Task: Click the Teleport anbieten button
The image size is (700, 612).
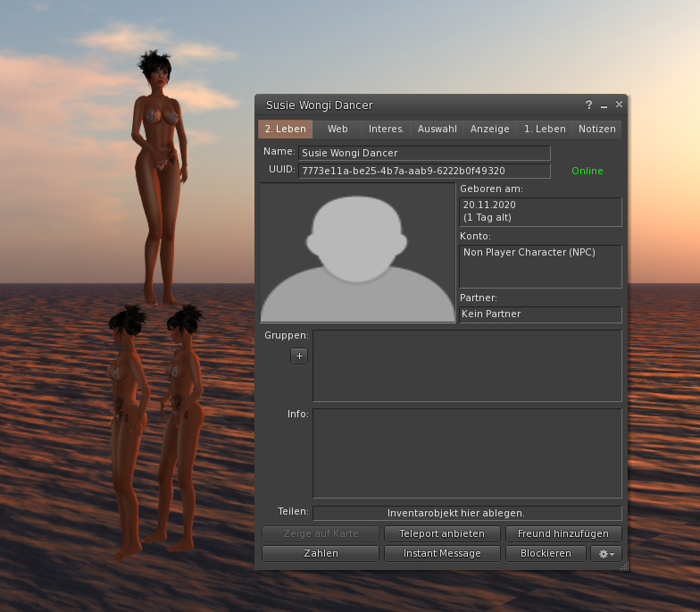Action: click(x=441, y=533)
